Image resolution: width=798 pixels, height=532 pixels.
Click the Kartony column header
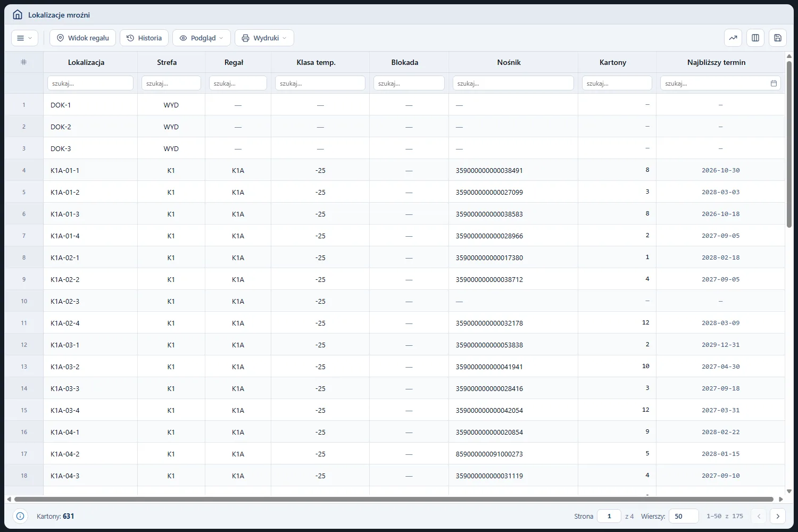613,62
